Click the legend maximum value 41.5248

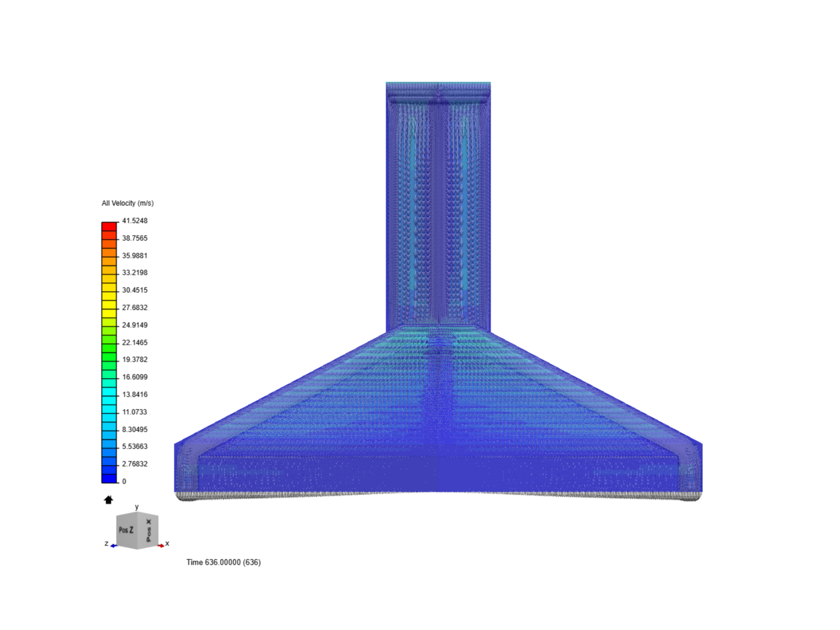pyautogui.click(x=135, y=220)
